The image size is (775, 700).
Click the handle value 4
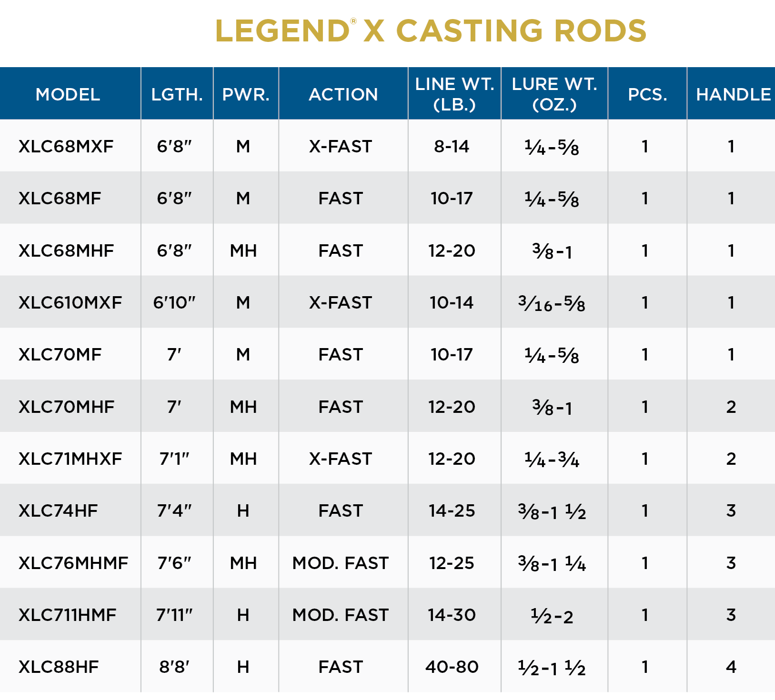[731, 667]
